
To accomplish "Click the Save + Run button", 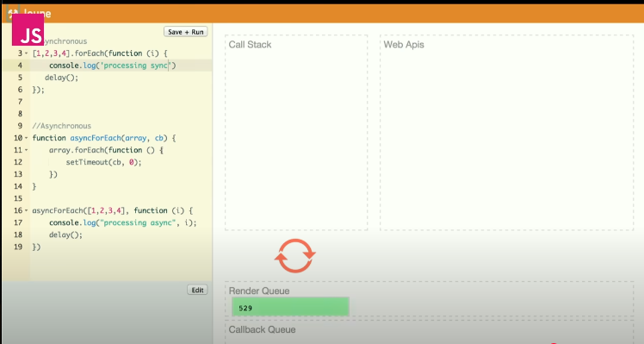I will click(186, 32).
